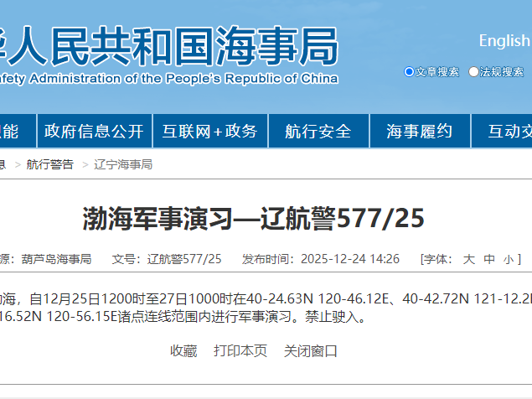Switch the site to English
Image resolution: width=532 pixels, height=399 pixels.
pyautogui.click(x=504, y=40)
